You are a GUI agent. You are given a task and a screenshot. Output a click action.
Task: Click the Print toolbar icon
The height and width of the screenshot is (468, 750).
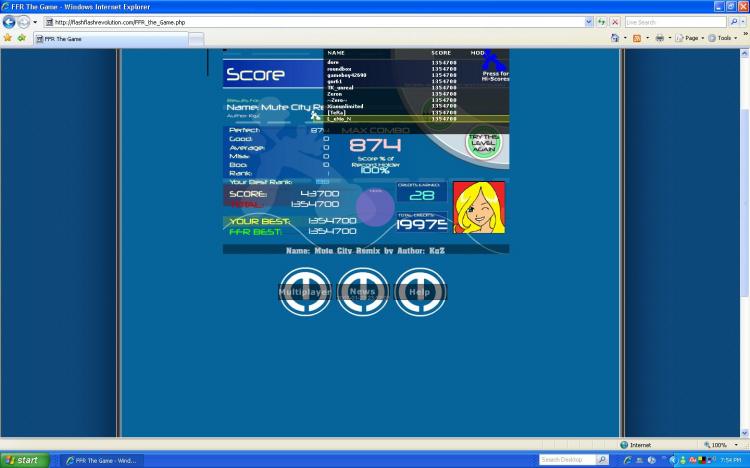point(660,38)
